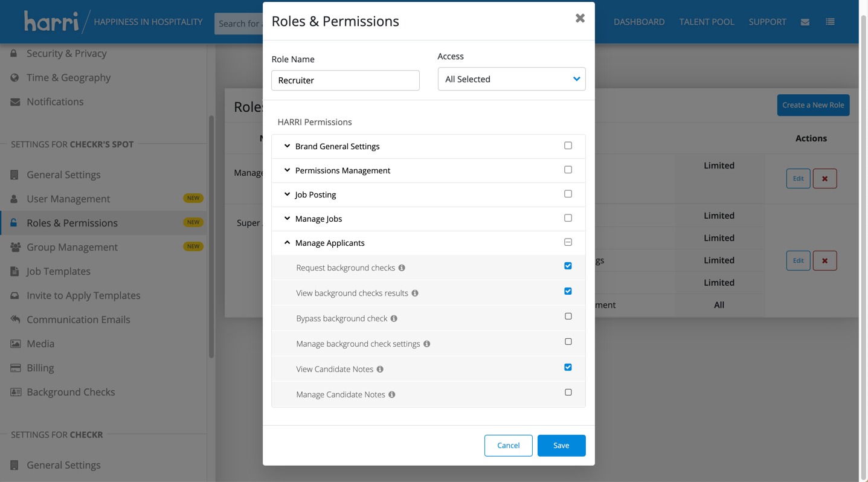Edit the Role Name field
Image resolution: width=868 pixels, height=482 pixels.
point(346,80)
